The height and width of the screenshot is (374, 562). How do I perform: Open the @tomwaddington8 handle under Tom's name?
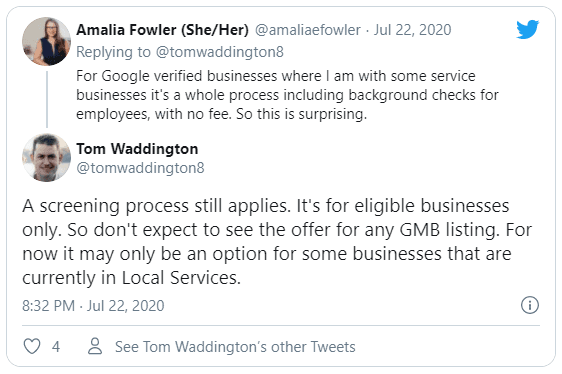(140, 168)
